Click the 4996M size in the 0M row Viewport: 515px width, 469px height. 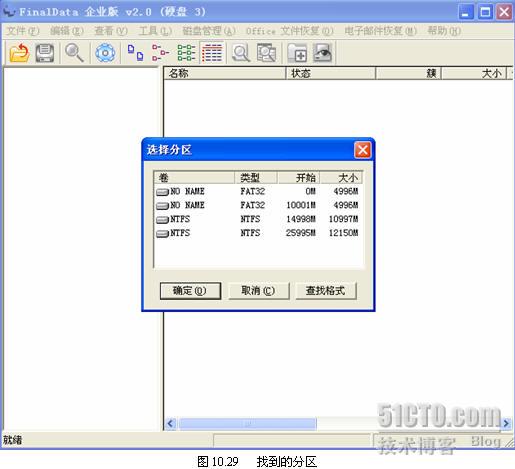pyautogui.click(x=346, y=191)
